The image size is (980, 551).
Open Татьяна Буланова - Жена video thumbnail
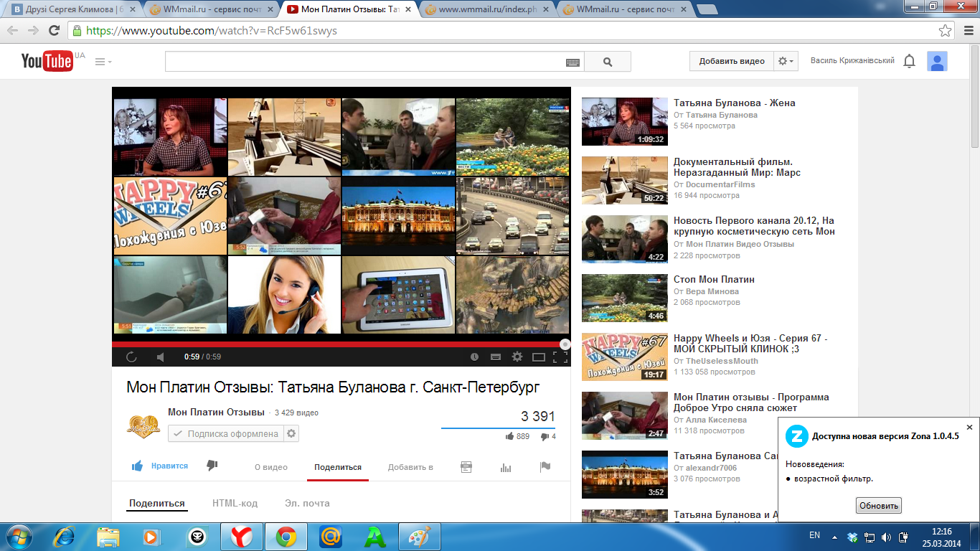[624, 121]
